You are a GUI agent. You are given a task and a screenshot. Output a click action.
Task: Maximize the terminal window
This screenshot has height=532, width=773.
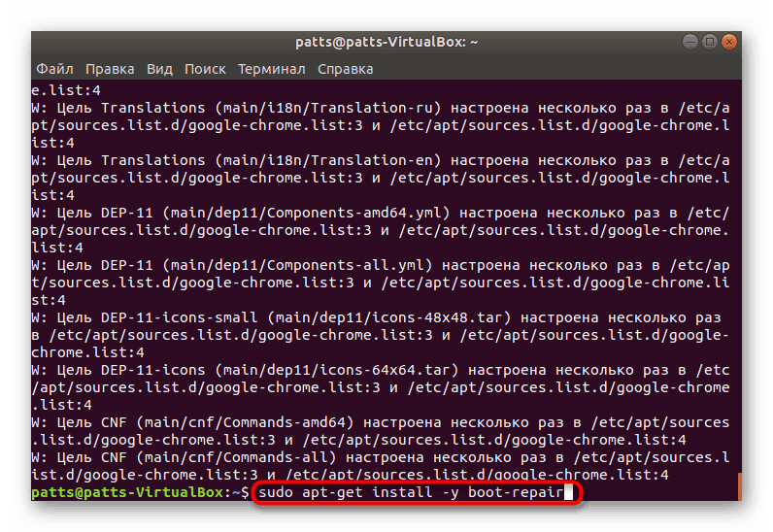pos(710,42)
